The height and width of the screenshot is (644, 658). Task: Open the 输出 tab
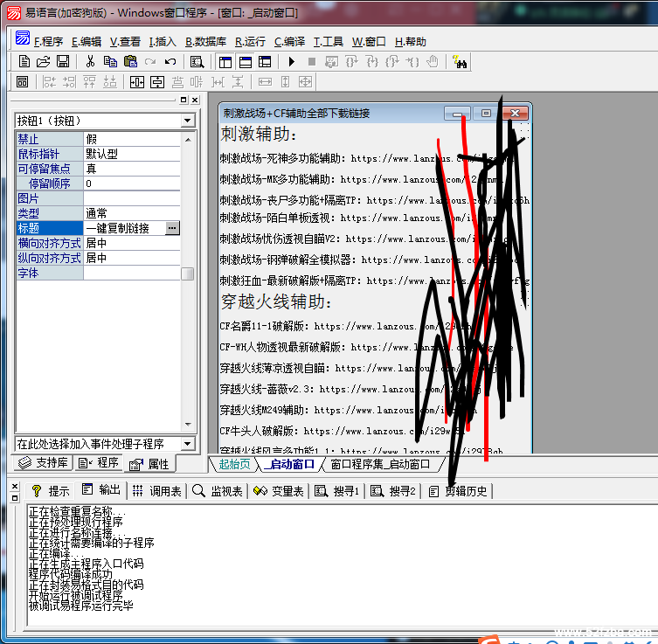[x=100, y=489]
